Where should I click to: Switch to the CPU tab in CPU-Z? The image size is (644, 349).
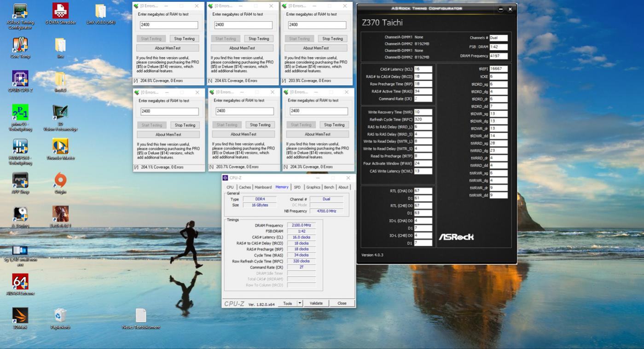point(230,187)
